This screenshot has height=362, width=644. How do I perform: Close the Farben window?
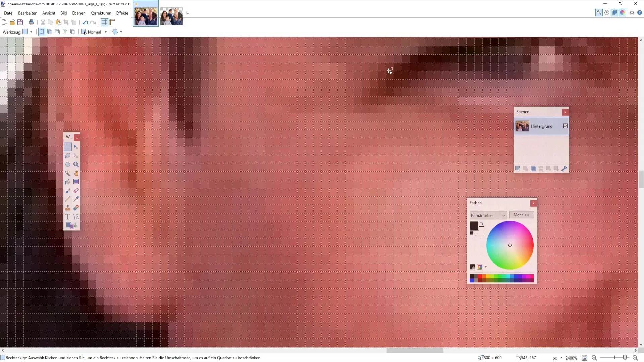533,203
